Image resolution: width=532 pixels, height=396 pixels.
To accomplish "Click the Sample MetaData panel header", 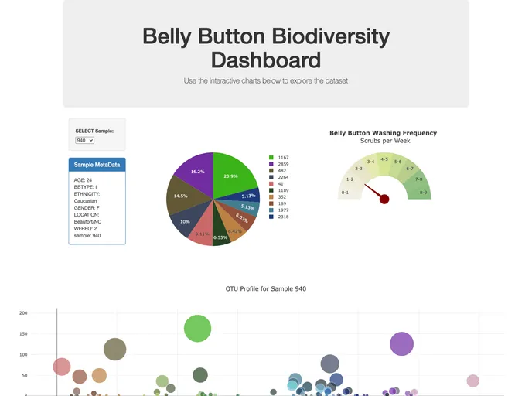I will (97, 165).
